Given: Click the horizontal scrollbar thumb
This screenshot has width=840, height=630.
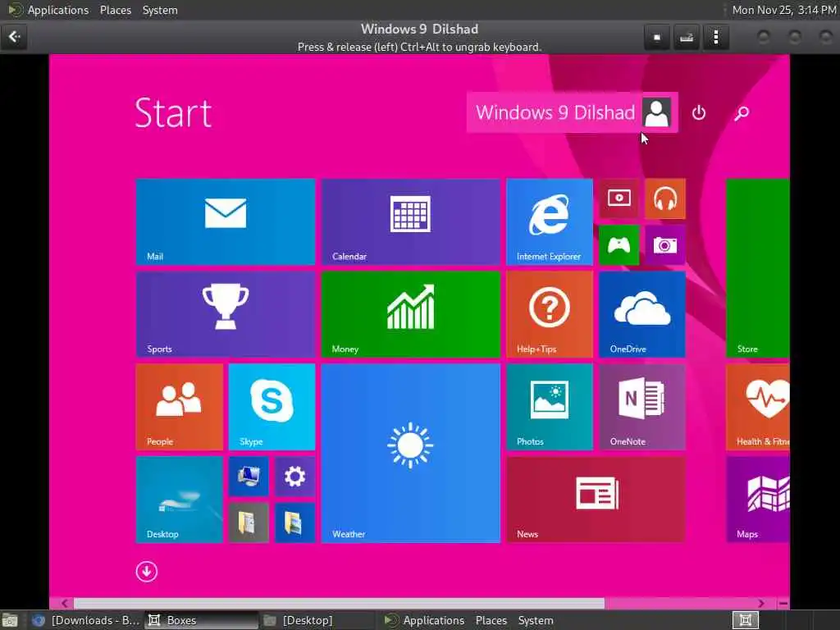Looking at the screenshot, I should [339, 604].
